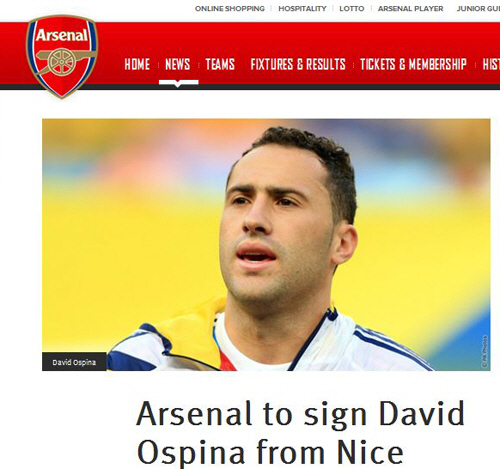Viewport: 500px width, 469px height.
Task: Click the gold cannon emblem on the crest
Action: click(64, 60)
